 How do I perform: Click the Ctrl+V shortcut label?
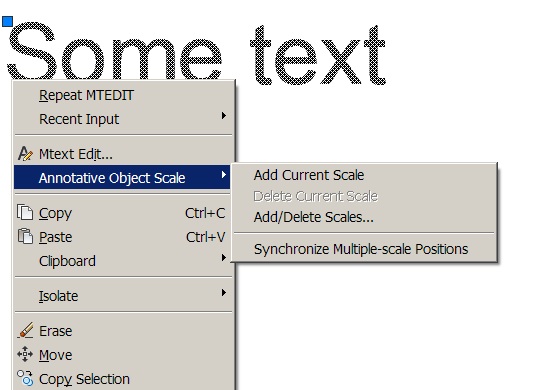click(x=205, y=237)
